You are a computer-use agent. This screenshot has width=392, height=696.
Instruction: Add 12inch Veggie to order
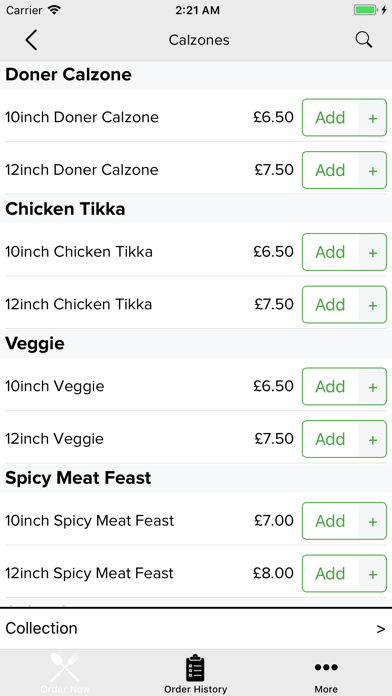330,439
